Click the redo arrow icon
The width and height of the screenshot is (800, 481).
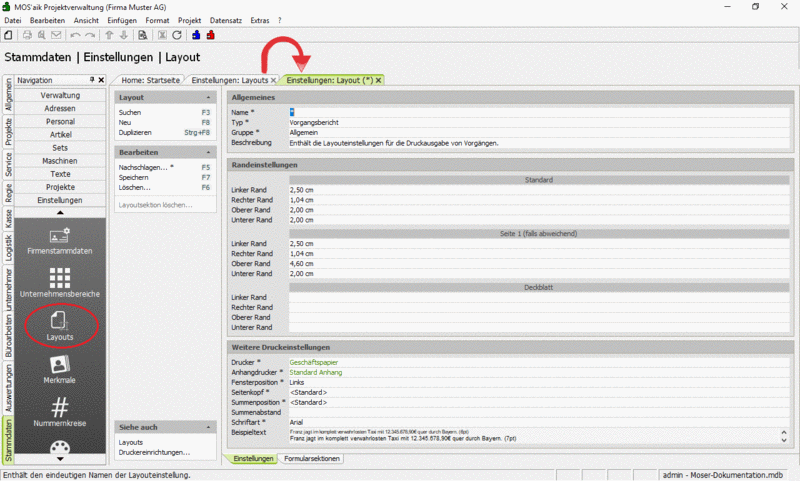[90, 35]
